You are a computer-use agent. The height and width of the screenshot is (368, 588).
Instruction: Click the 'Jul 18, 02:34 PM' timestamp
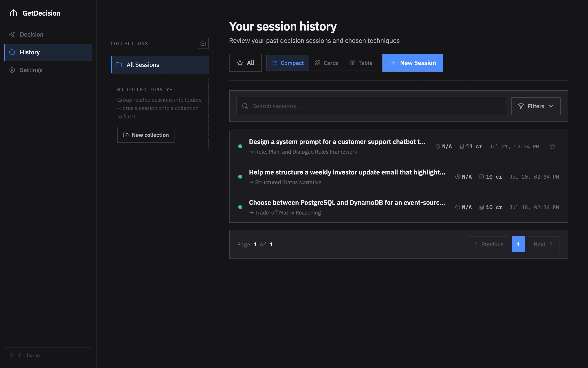pos(534,207)
